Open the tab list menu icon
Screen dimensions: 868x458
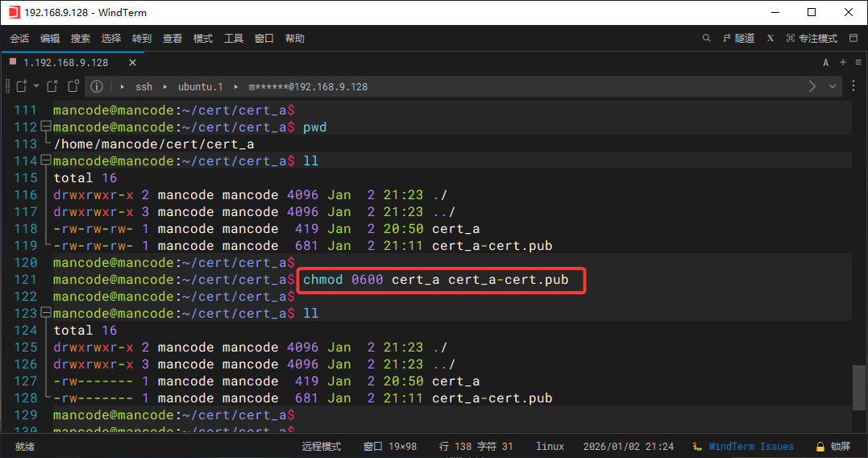click(857, 62)
